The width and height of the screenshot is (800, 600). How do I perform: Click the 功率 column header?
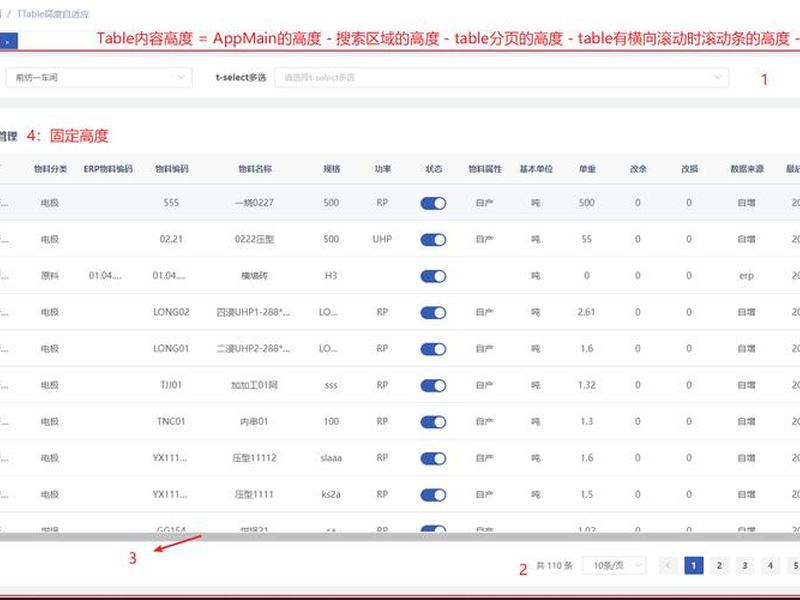382,169
